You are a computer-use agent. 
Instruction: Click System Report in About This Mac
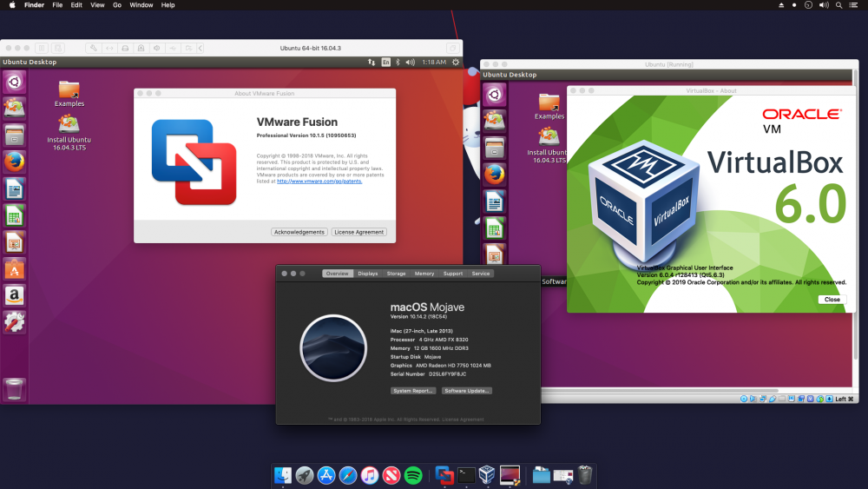(x=413, y=391)
